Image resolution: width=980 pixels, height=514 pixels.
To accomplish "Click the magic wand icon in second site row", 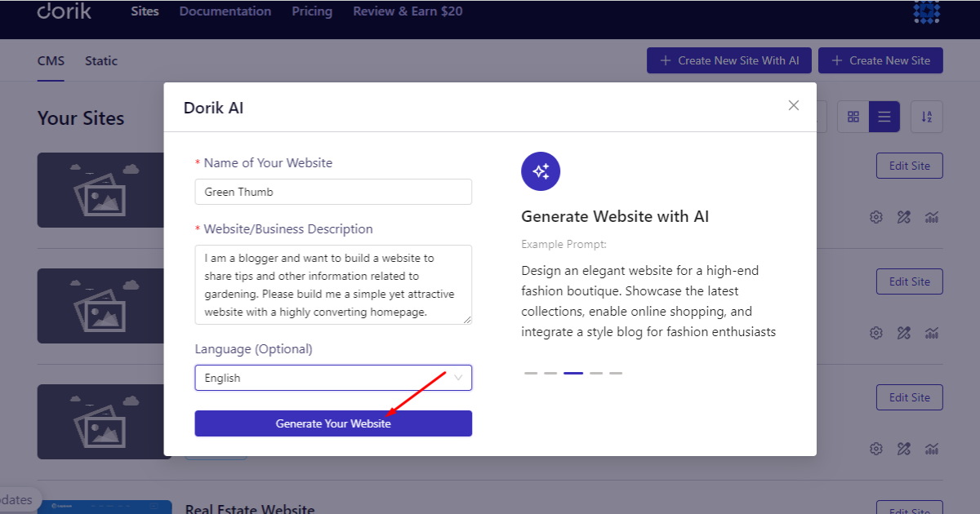I will tap(903, 333).
